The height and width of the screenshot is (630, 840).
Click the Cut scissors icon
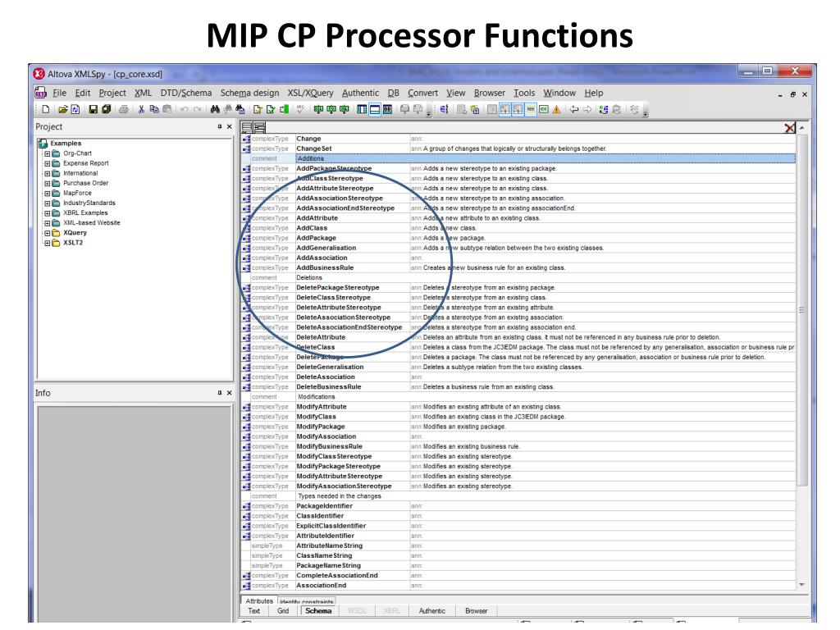coord(141,109)
